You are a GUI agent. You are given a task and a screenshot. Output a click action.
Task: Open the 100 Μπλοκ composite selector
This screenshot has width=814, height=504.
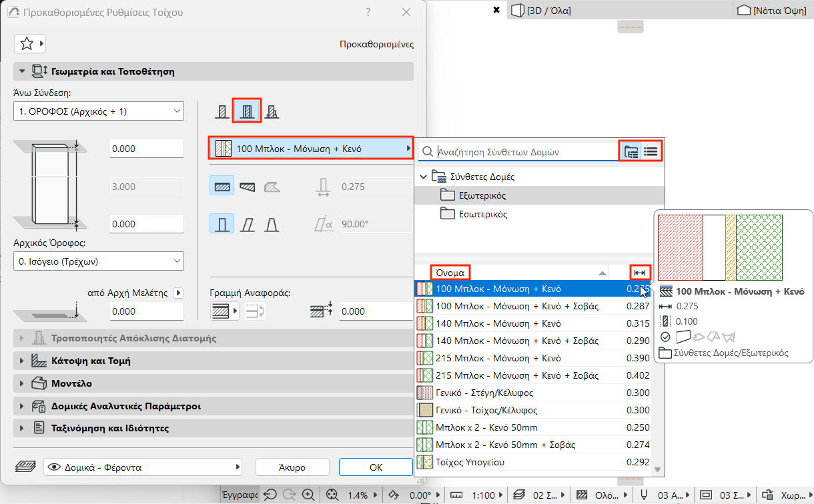[311, 149]
